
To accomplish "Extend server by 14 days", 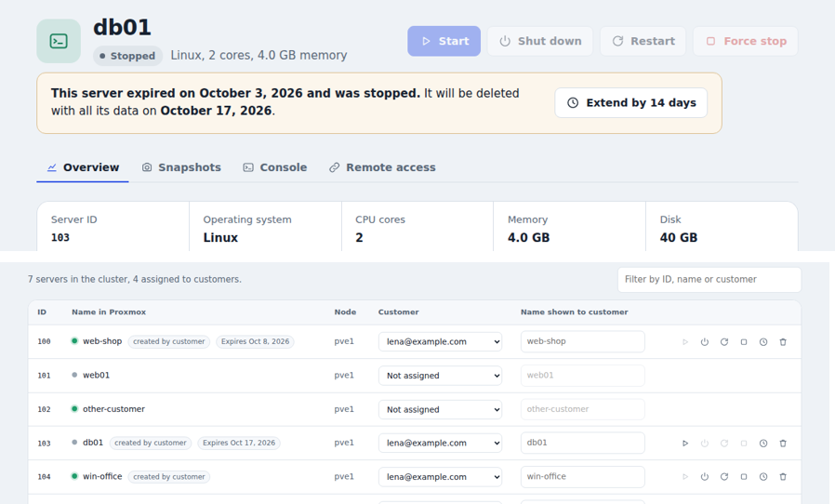I will click(x=631, y=103).
